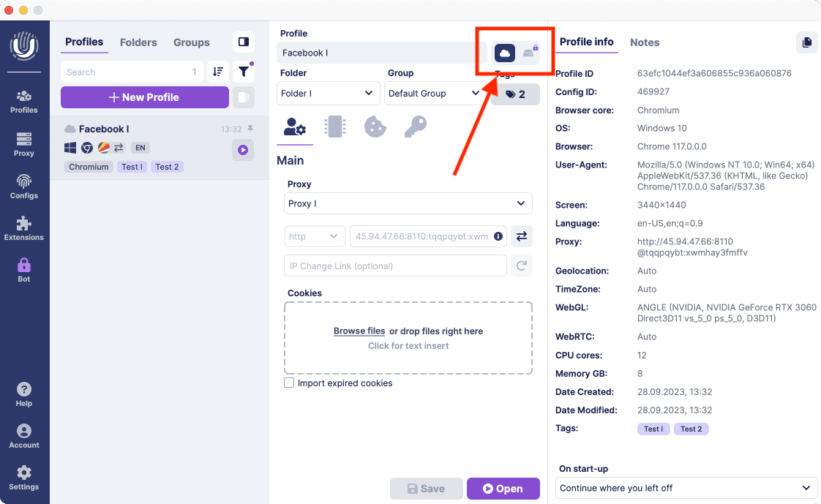Open the Configs fingerprint section

pyautogui.click(x=24, y=187)
